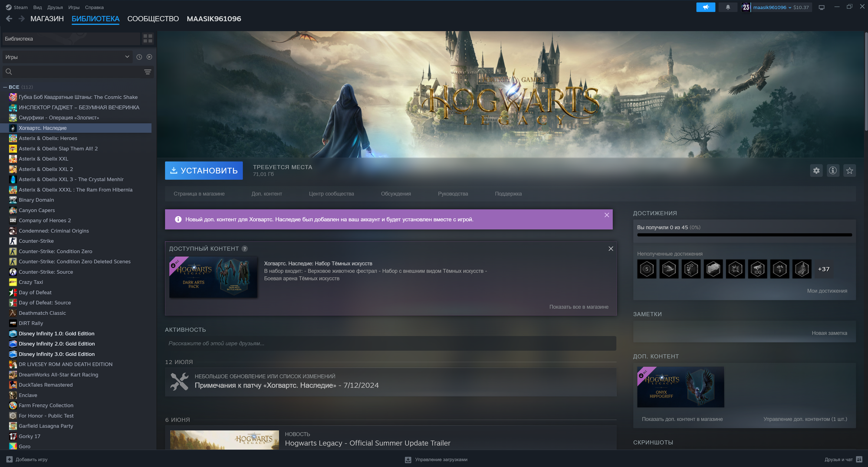
Task: Show only ready-to-play games icon
Action: pos(149,57)
